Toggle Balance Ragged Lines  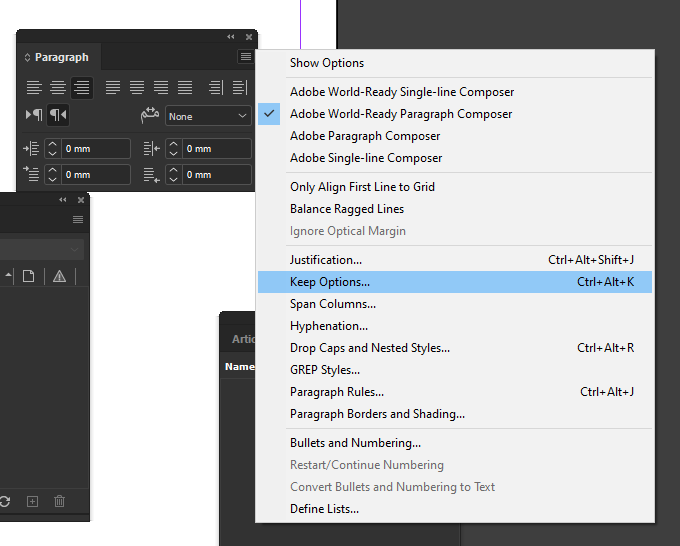tap(455, 209)
